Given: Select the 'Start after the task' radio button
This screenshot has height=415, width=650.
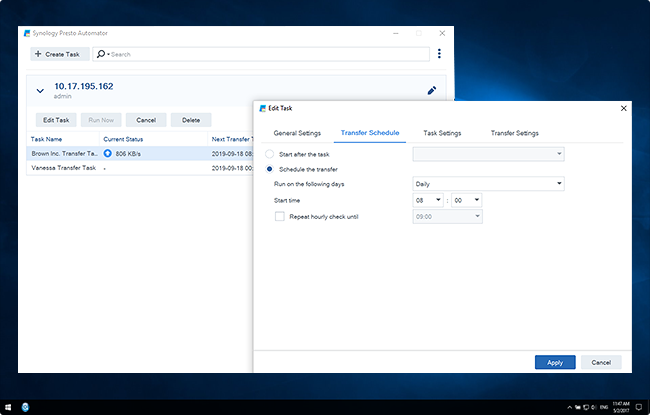Looking at the screenshot, I should (x=269, y=154).
